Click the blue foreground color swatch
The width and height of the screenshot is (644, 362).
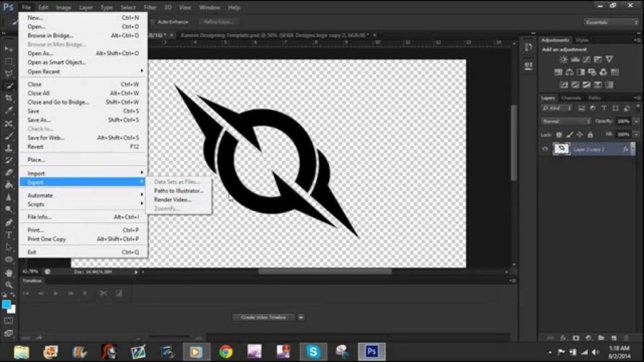tap(7, 305)
